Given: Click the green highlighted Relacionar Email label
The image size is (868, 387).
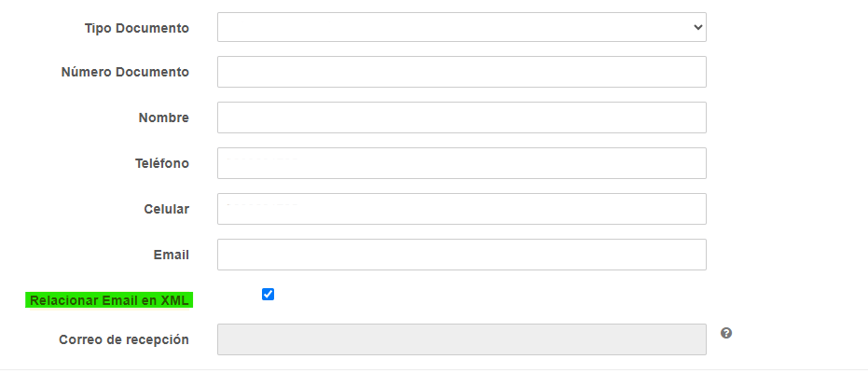Looking at the screenshot, I should [x=109, y=300].
